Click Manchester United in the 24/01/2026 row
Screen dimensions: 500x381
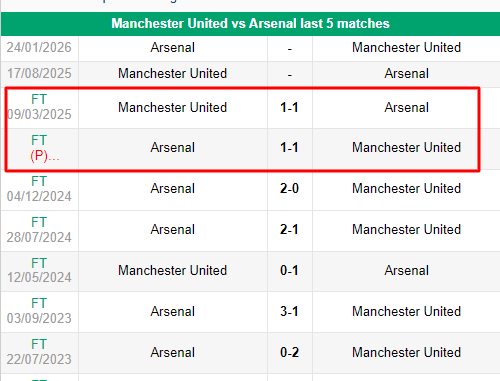click(x=406, y=48)
